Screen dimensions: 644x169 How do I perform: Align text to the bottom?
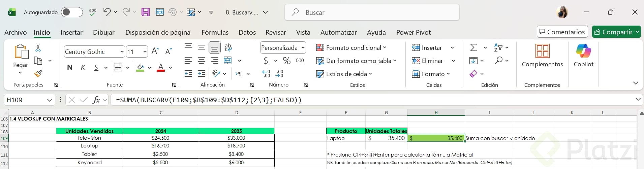point(215,47)
